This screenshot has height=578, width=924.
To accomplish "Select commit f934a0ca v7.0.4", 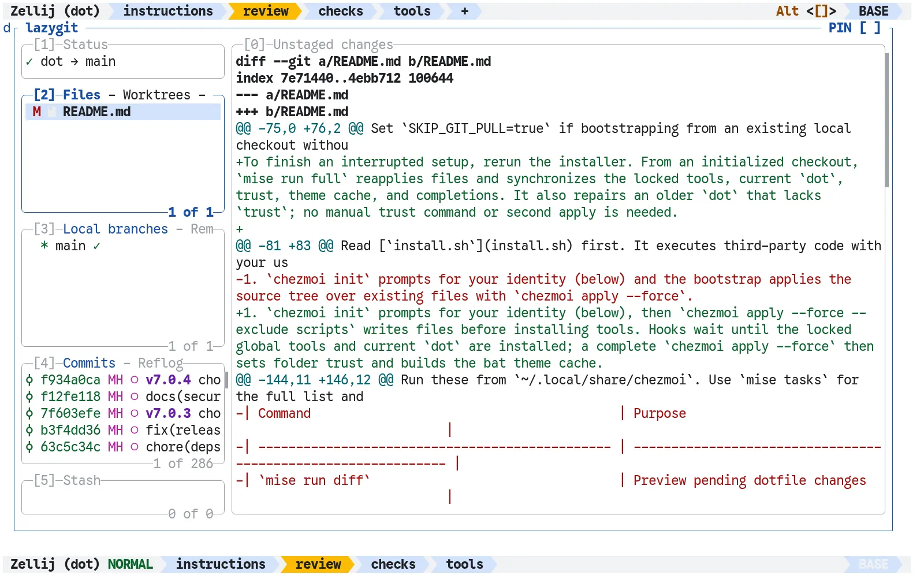I will pyautogui.click(x=123, y=380).
